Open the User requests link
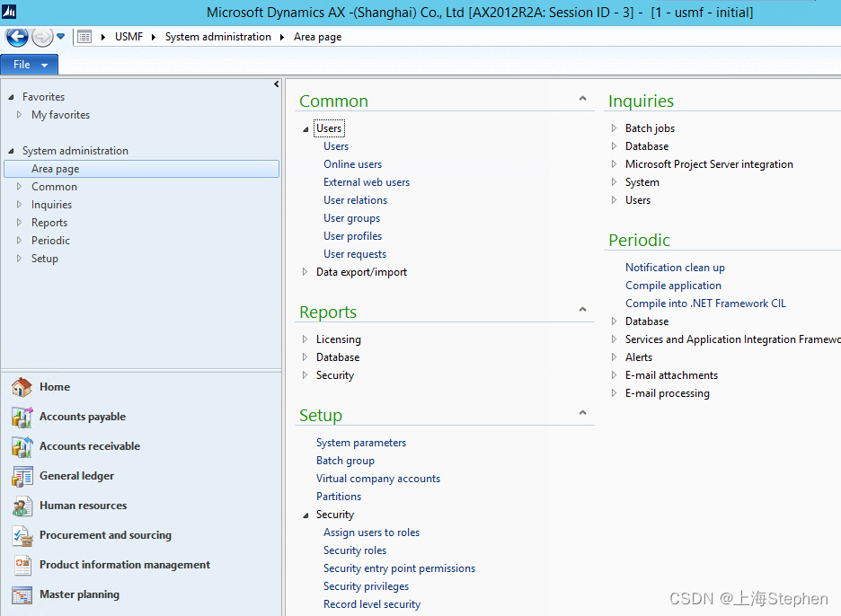Viewport: 841px width, 616px height. [x=355, y=254]
